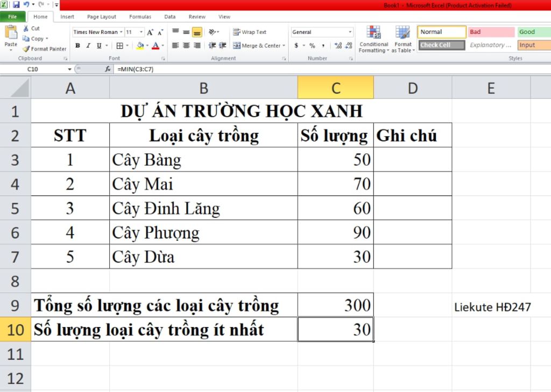Click the Orientation text rotation icon

pyautogui.click(x=213, y=32)
